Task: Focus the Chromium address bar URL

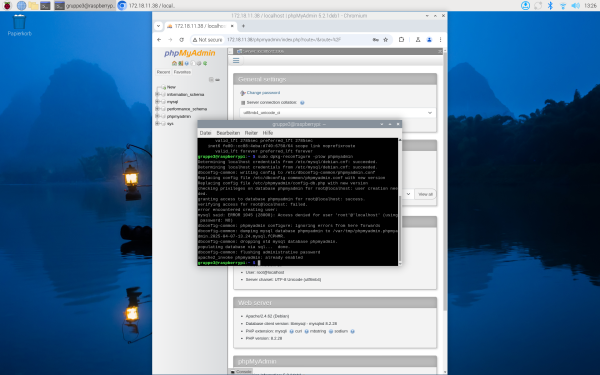Action: (284, 39)
